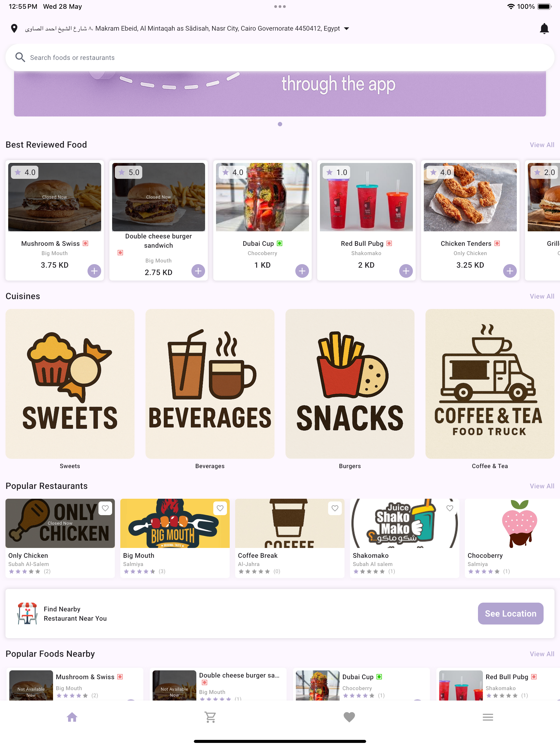Add Red Bull Pubg with plus icon

point(406,271)
